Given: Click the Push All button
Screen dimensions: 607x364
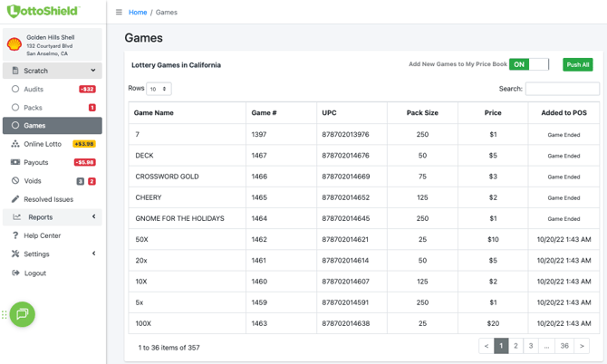Looking at the screenshot, I should click(x=578, y=64).
